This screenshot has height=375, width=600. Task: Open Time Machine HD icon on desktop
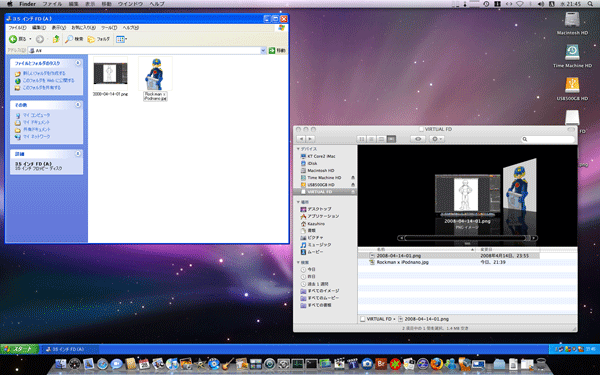click(x=572, y=52)
